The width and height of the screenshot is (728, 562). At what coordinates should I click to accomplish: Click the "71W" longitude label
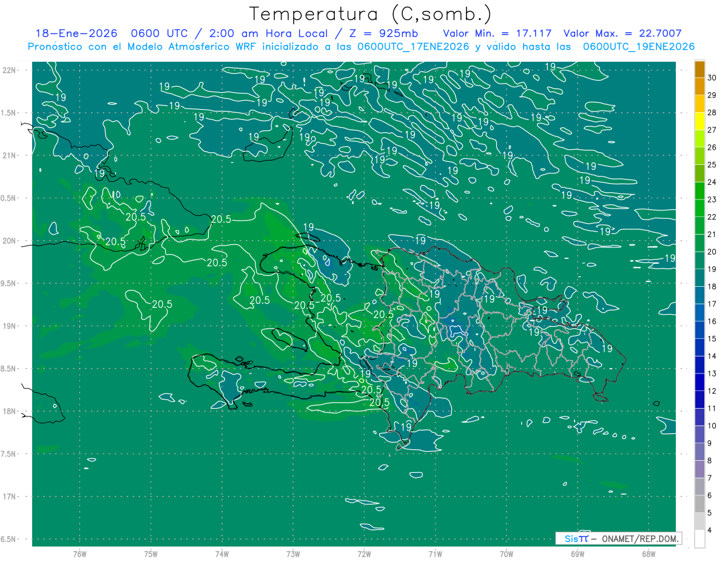click(435, 554)
